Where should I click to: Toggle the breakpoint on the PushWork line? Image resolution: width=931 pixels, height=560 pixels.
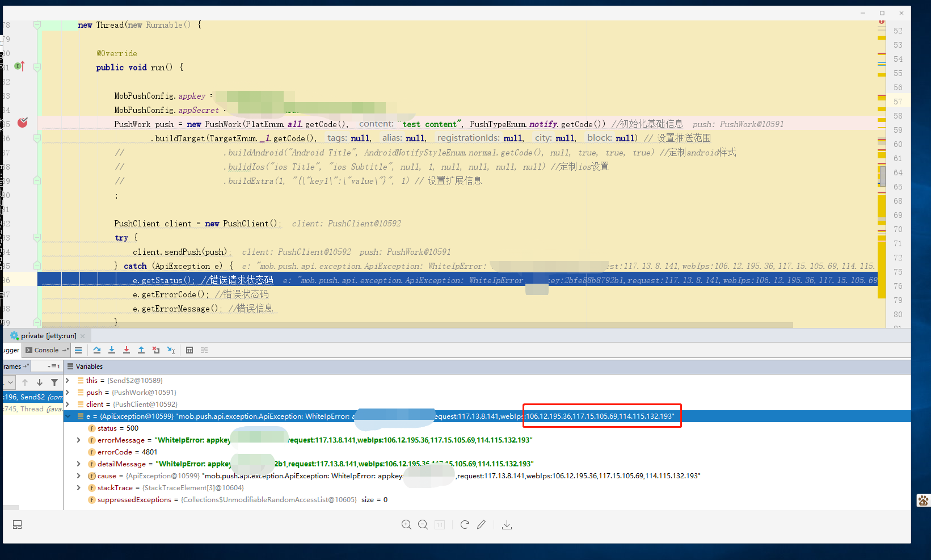[23, 123]
